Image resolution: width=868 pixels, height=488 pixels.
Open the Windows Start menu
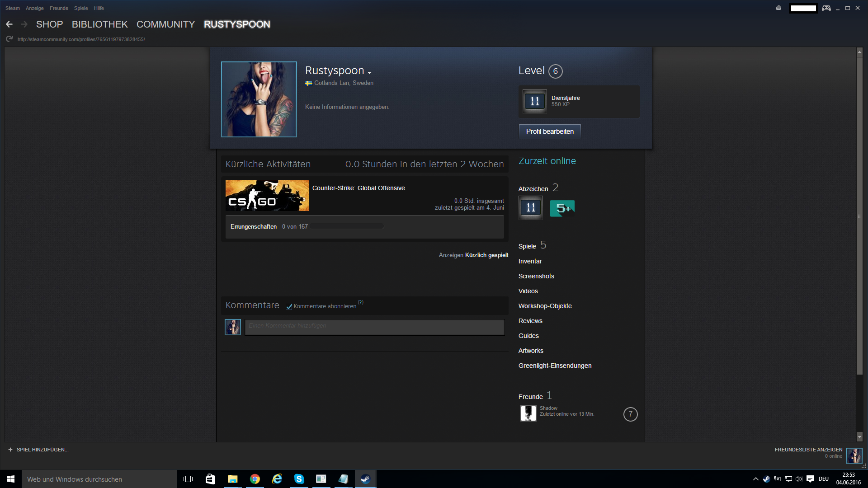coord(11,479)
